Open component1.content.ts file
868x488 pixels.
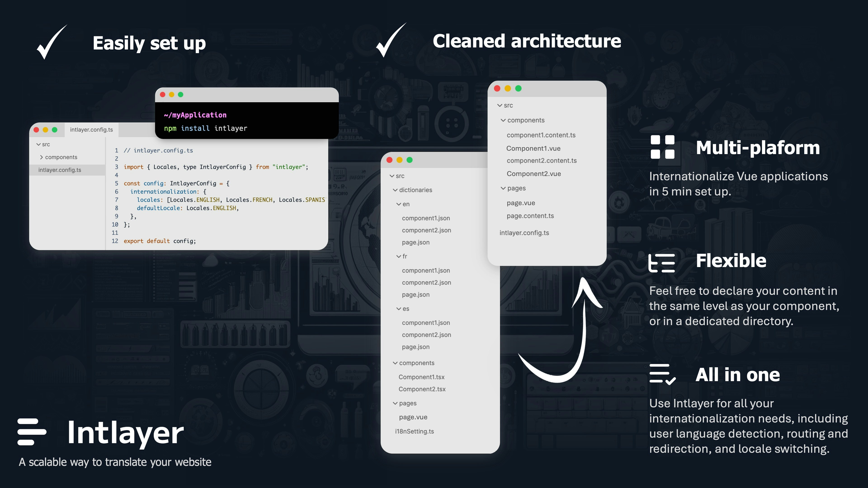pyautogui.click(x=541, y=135)
